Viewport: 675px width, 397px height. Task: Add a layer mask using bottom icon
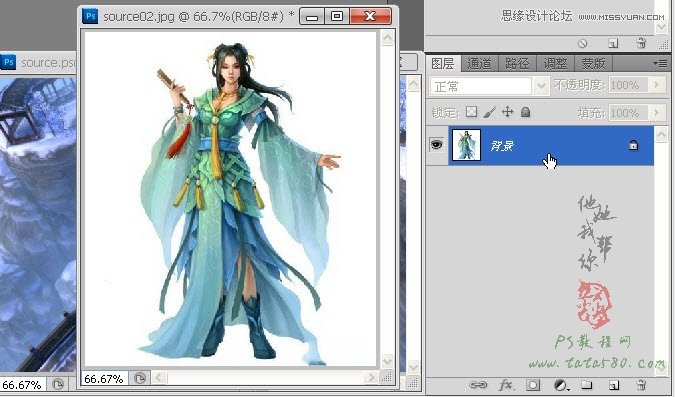533,385
